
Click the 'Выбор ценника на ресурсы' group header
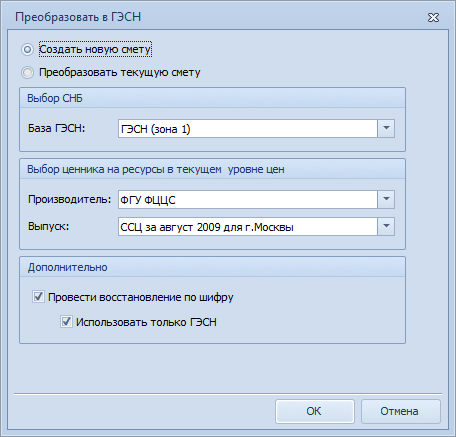[x=212, y=169]
